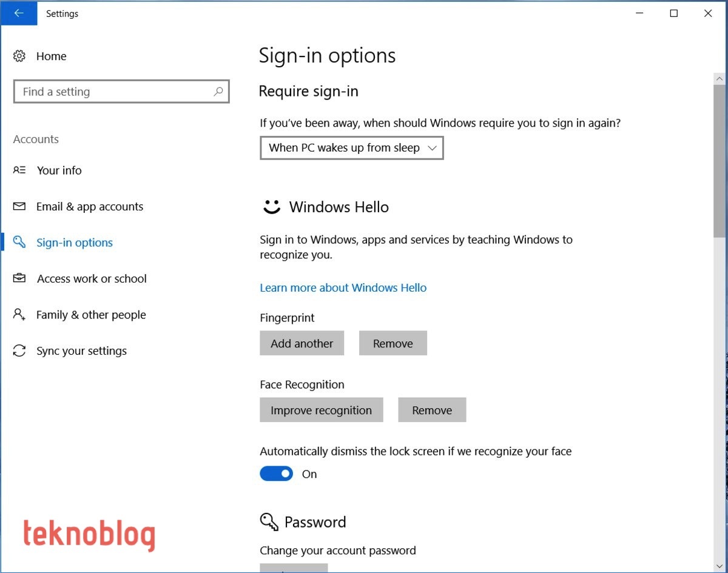Click the Access work or school briefcase icon

coord(19,278)
